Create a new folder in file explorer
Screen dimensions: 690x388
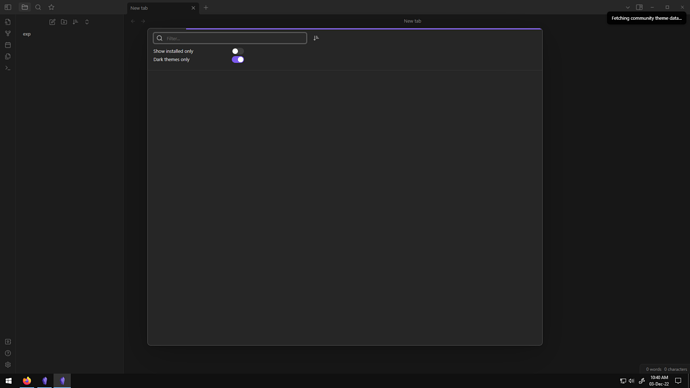(64, 22)
